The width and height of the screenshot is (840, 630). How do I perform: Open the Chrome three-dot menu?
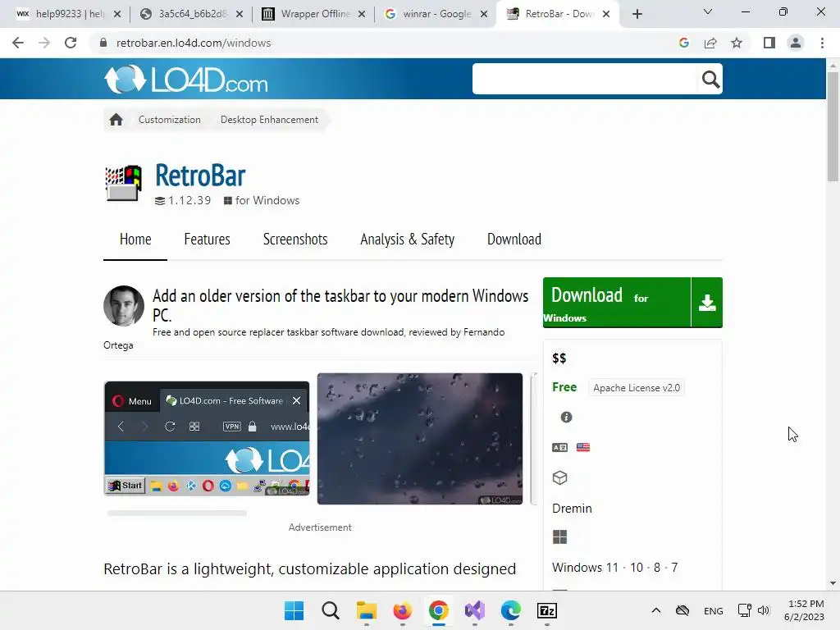(x=822, y=43)
